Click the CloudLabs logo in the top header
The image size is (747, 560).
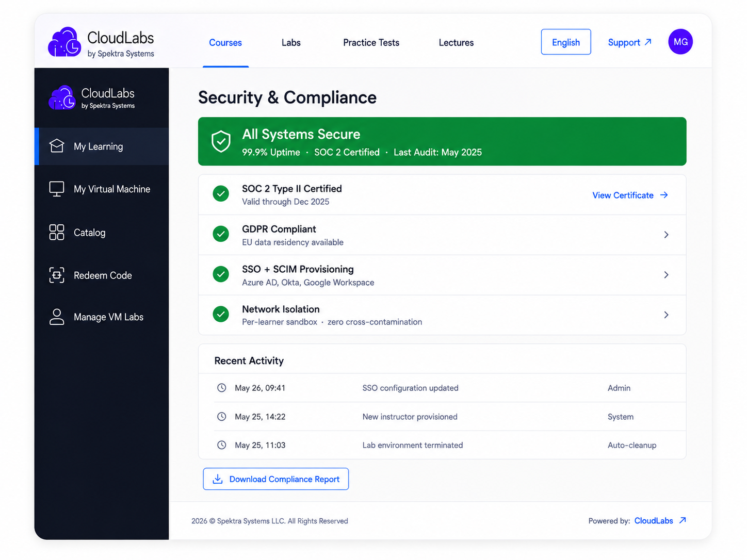(x=101, y=42)
